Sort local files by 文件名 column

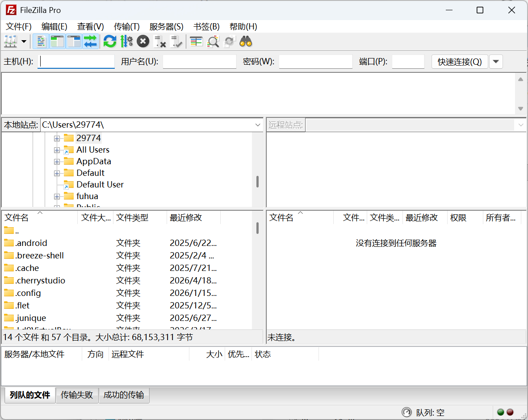40,217
